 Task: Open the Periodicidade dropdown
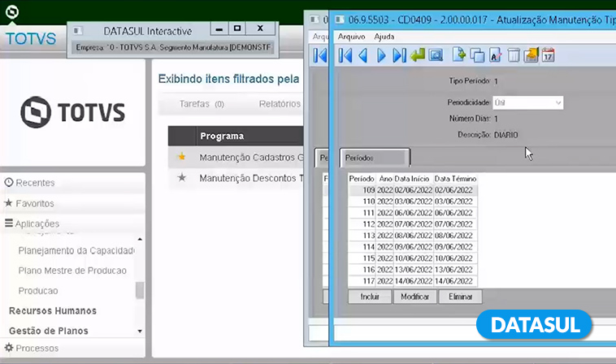coord(558,103)
